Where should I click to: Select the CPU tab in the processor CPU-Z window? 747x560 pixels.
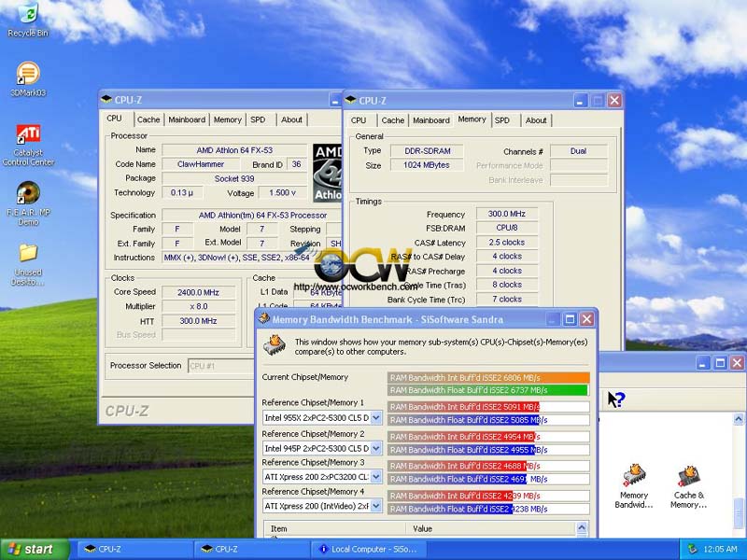tap(114, 119)
